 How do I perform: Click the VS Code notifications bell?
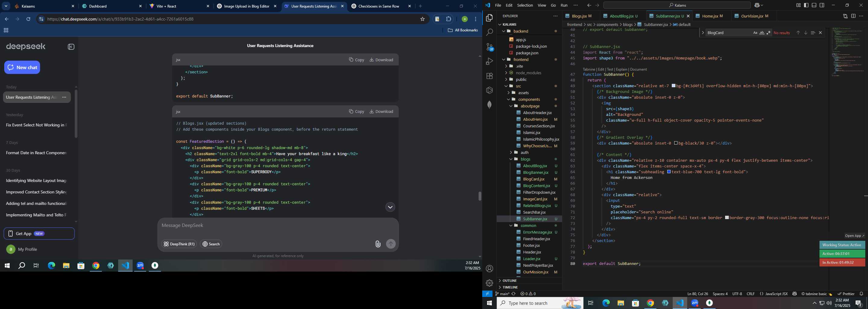pos(861,294)
